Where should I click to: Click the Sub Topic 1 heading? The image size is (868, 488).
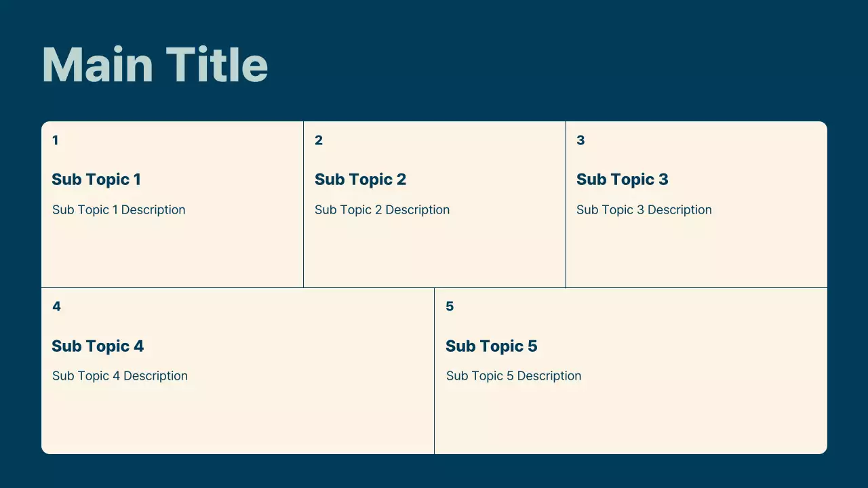pos(96,180)
